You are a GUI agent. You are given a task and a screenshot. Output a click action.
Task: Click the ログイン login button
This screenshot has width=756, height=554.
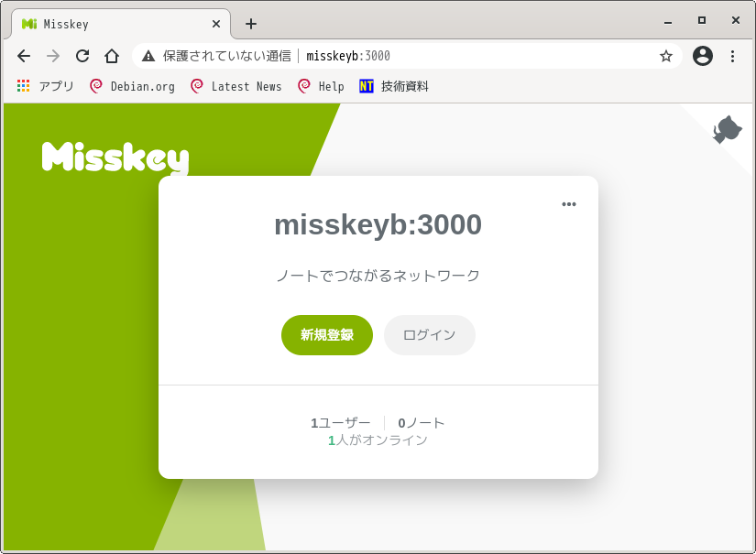click(x=430, y=335)
